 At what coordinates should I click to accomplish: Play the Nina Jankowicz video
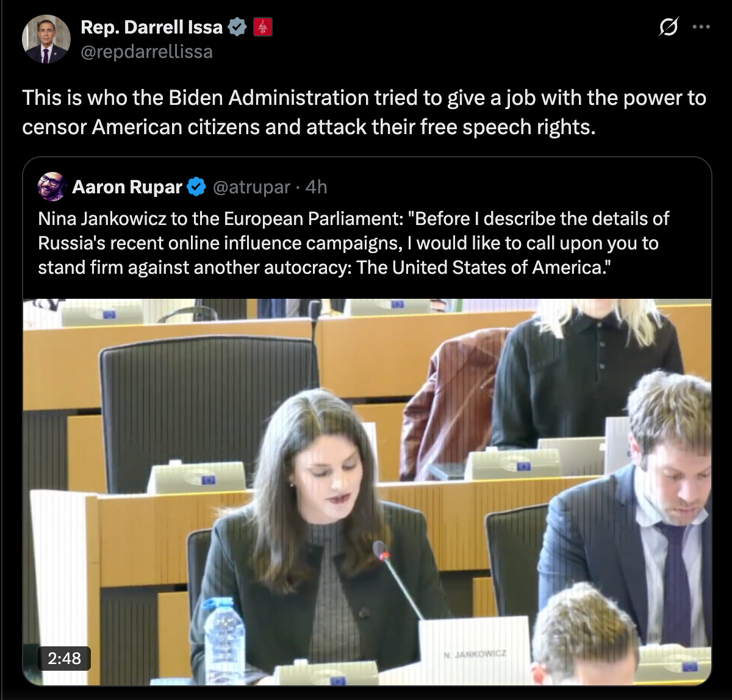(x=367, y=492)
